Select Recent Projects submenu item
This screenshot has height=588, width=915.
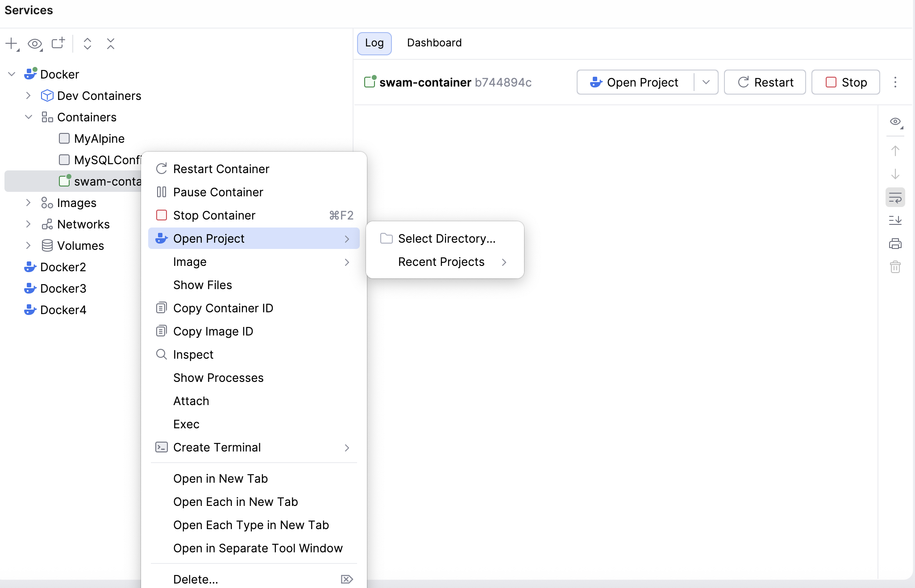pyautogui.click(x=441, y=262)
